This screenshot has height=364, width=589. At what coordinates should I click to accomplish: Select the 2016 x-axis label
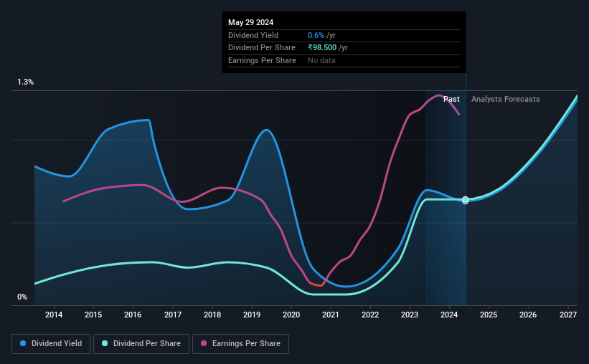tap(133, 315)
